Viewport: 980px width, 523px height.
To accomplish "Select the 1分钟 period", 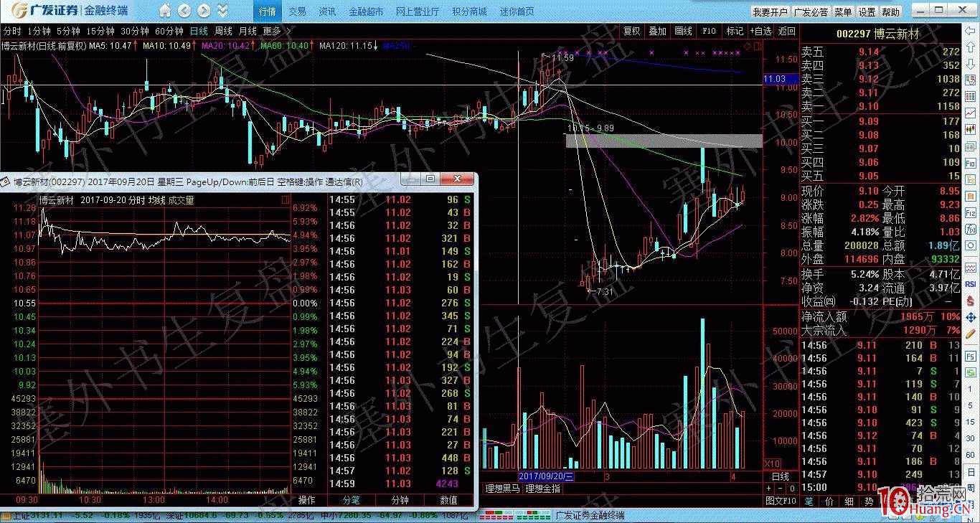I will [x=39, y=31].
